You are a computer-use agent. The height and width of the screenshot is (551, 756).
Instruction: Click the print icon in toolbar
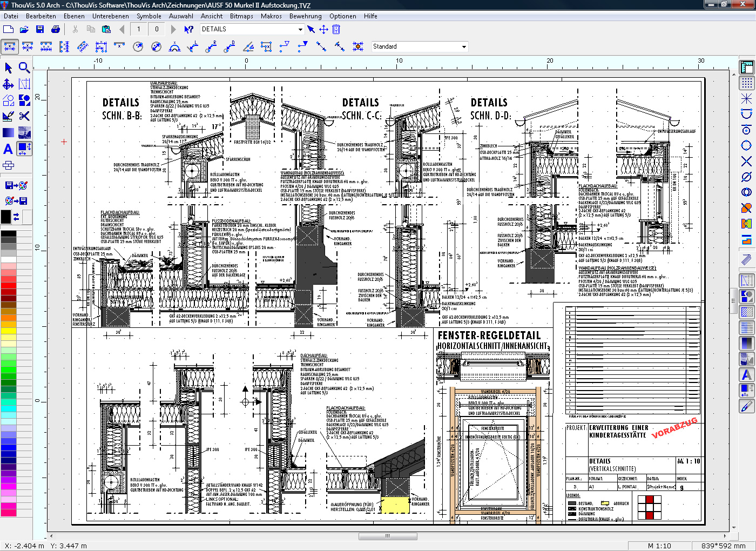coord(56,29)
